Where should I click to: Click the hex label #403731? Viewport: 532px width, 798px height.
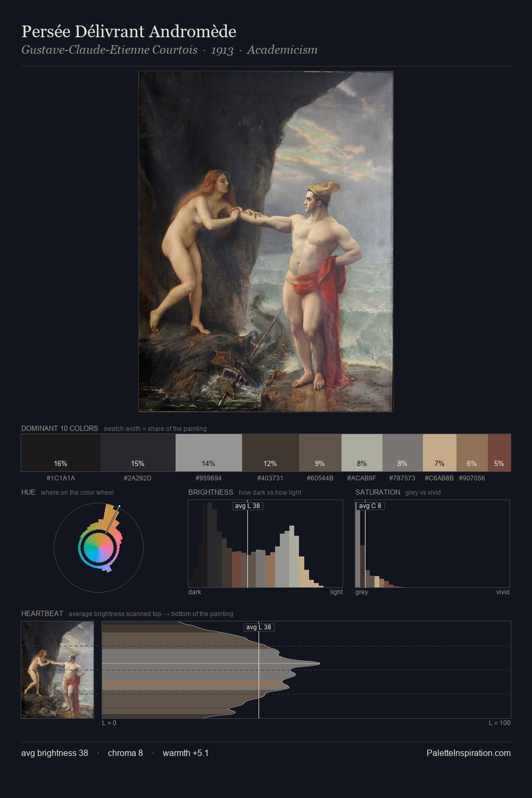tap(270, 478)
